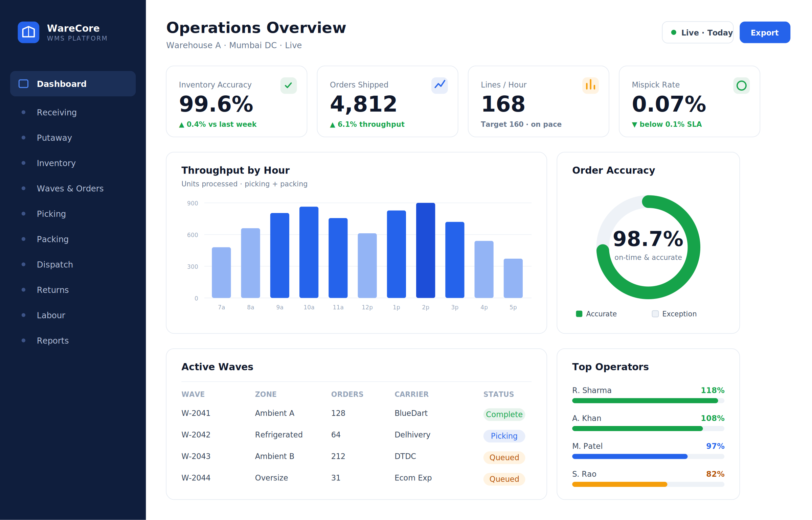The height and width of the screenshot is (520, 812).
Task: Click wave ID W-2042
Action: [196, 435]
